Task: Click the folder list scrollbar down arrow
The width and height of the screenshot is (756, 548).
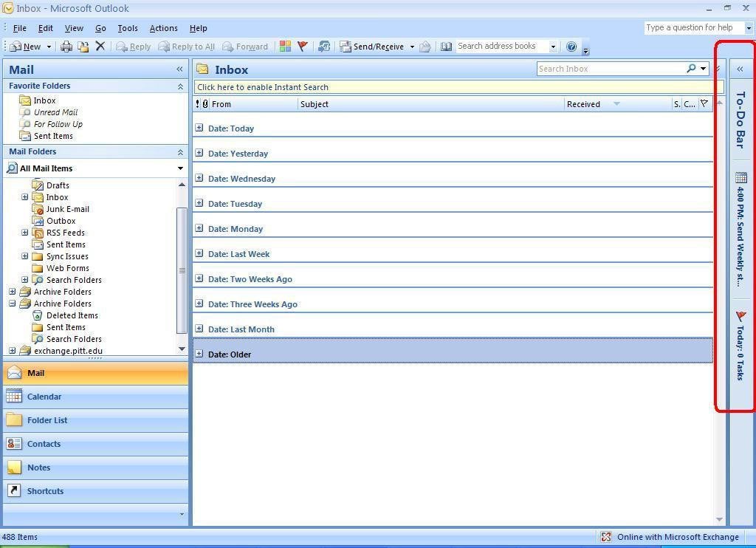Action: tap(182, 349)
